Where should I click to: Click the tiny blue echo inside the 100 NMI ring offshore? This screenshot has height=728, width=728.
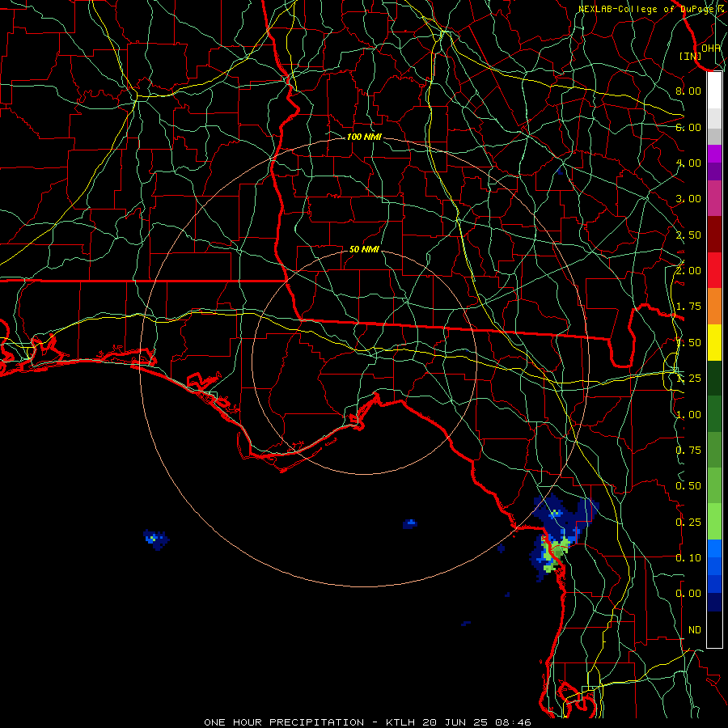pyautogui.click(x=410, y=524)
